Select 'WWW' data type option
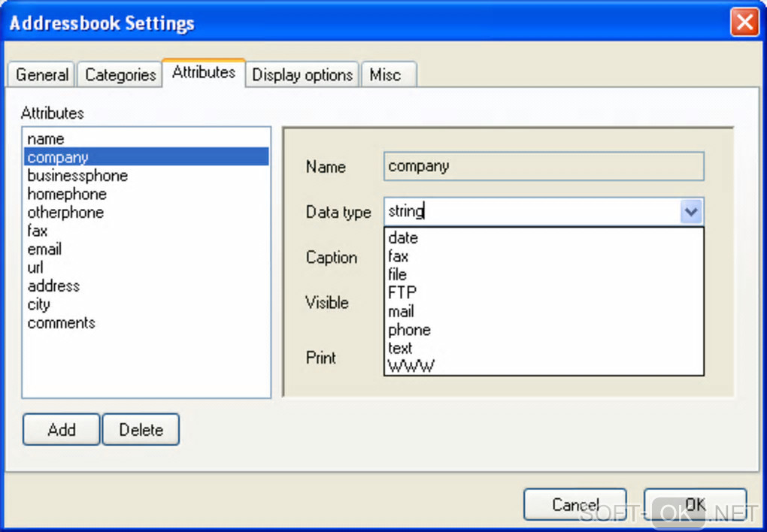This screenshot has height=532, width=767. click(x=411, y=367)
